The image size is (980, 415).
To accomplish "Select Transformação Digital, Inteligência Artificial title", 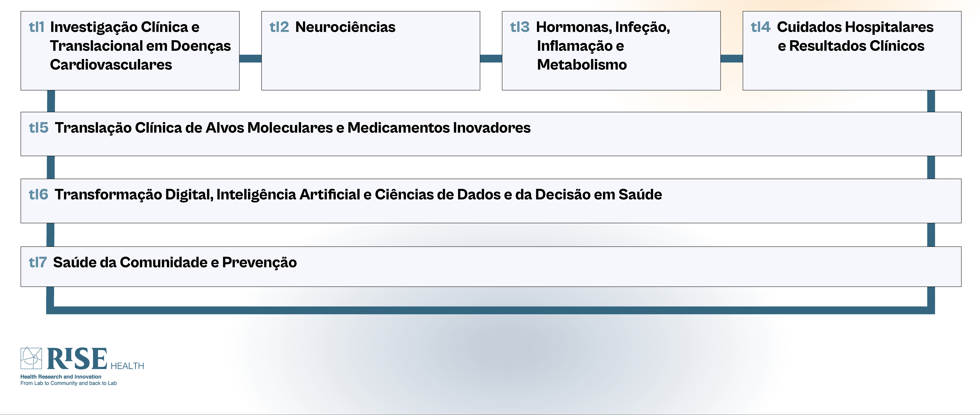I will [358, 195].
